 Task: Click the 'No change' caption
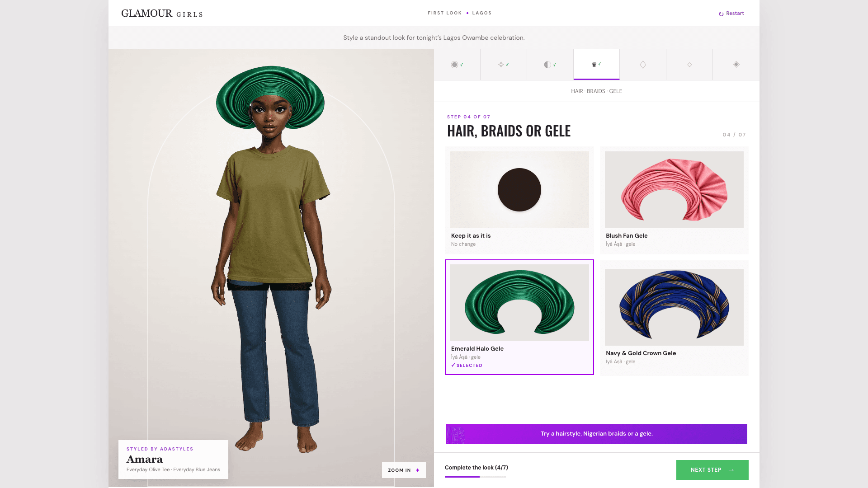(463, 244)
